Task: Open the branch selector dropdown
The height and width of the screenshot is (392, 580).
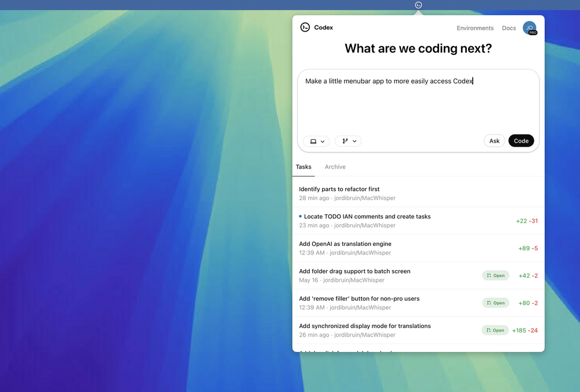Action: (x=348, y=141)
